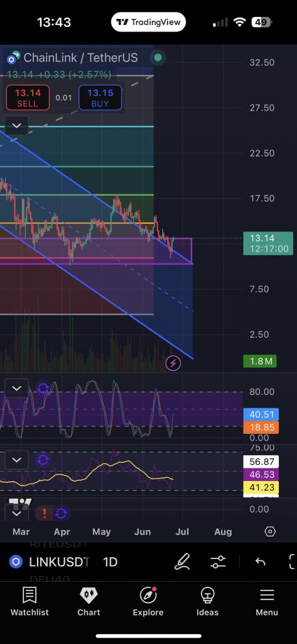Tap the fullscreen bracket icon at toolbar edge

point(293,562)
